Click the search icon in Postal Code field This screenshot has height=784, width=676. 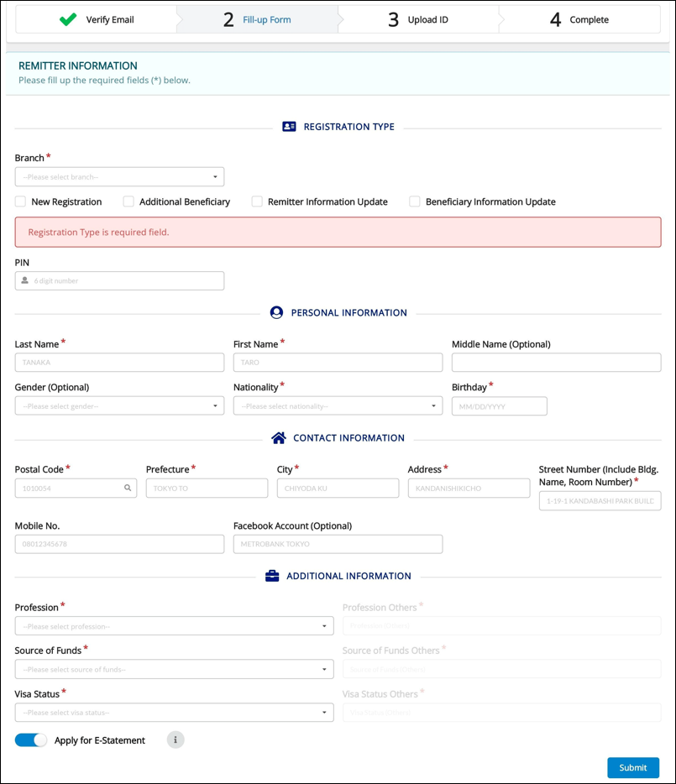click(128, 488)
